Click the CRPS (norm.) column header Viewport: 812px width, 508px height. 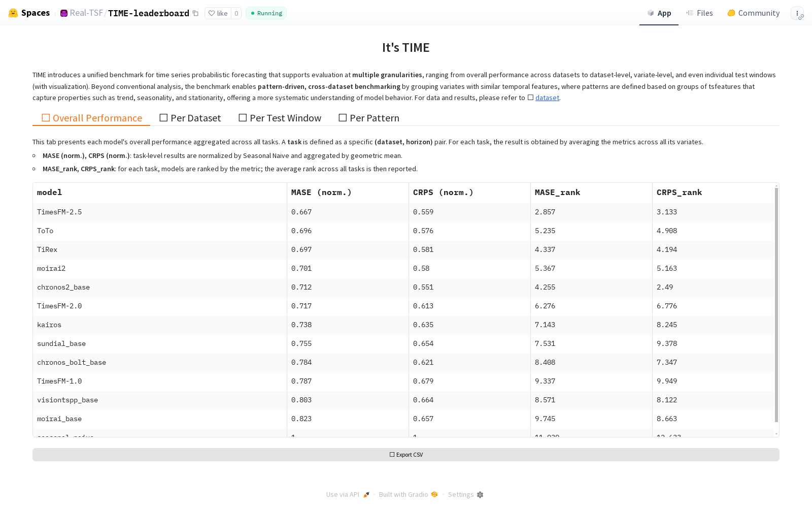tap(469, 193)
